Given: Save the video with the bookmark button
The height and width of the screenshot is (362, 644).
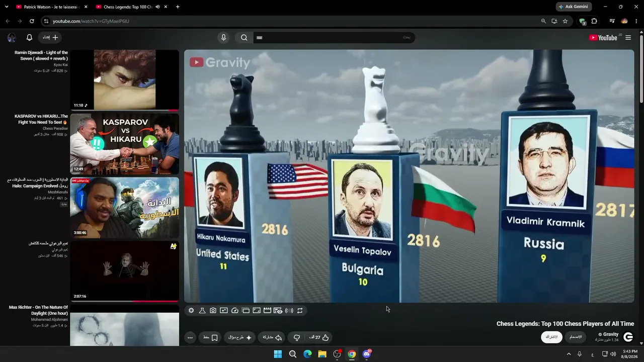Looking at the screenshot, I should pos(210,337).
